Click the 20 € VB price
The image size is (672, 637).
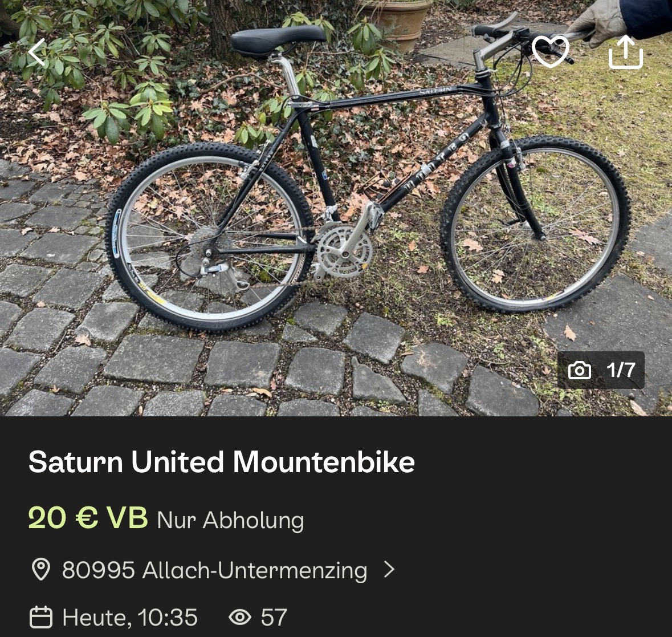click(88, 518)
